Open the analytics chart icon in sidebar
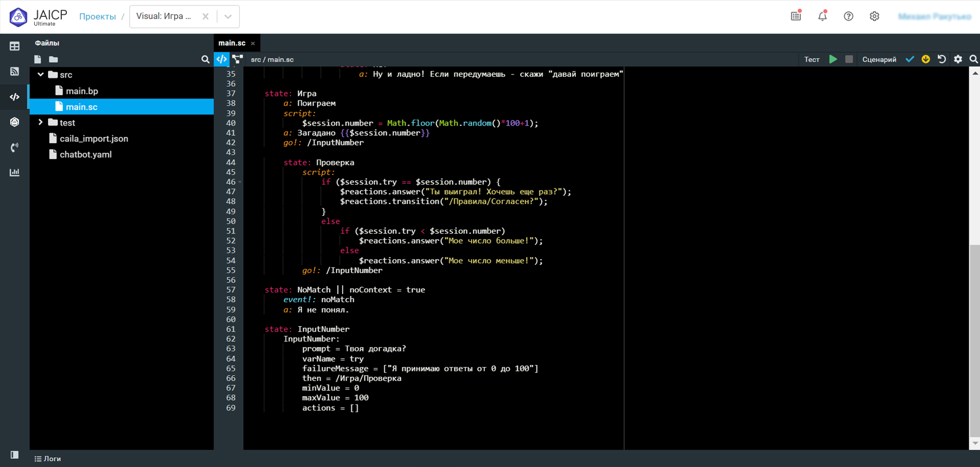Screen dimensions: 980x467 (15, 173)
